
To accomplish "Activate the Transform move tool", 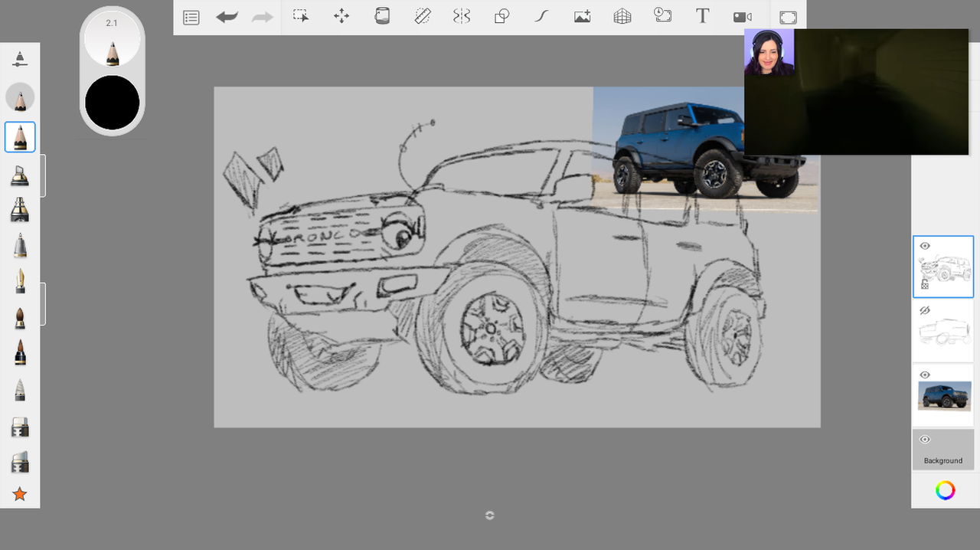I will (341, 16).
